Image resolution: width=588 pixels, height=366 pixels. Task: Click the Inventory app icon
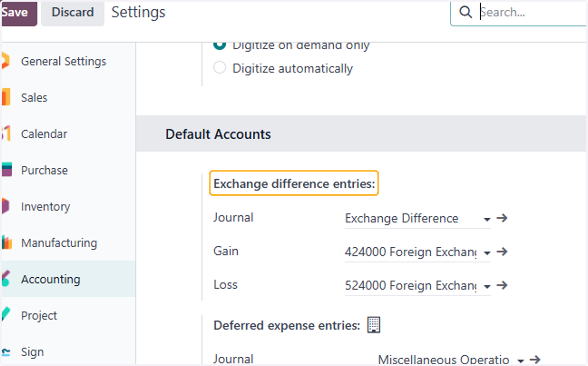(x=5, y=207)
